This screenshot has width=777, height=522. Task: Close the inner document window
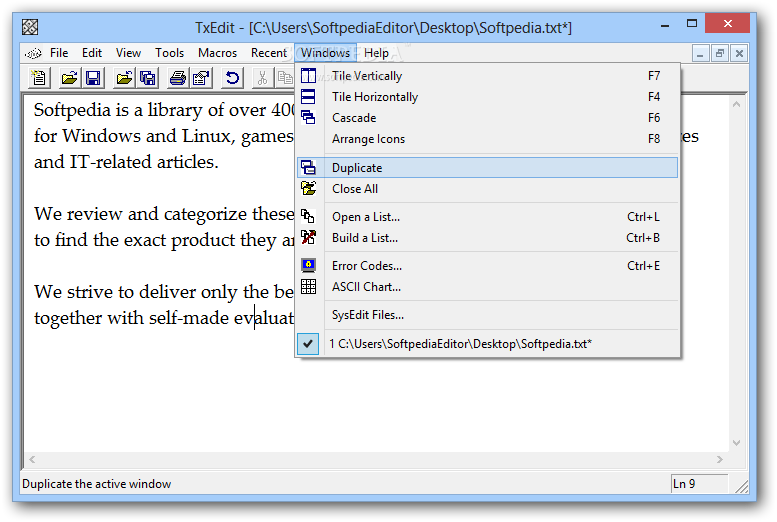[739, 53]
